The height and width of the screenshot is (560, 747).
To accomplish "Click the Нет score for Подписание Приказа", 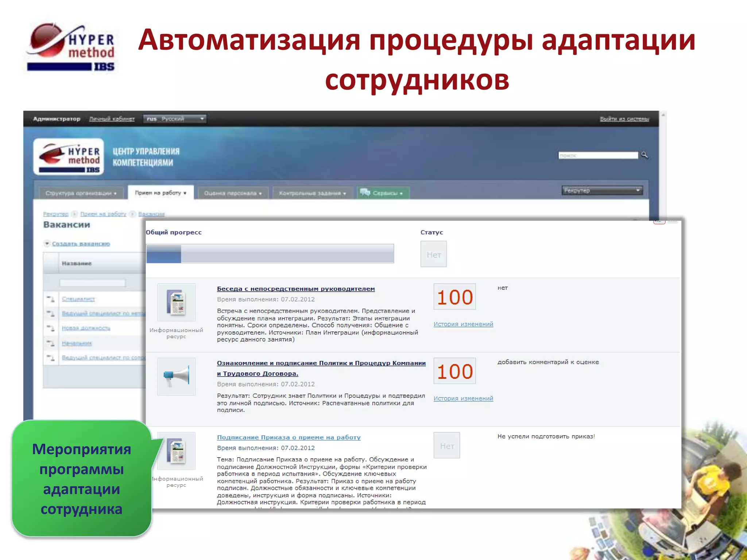I will pyautogui.click(x=447, y=446).
